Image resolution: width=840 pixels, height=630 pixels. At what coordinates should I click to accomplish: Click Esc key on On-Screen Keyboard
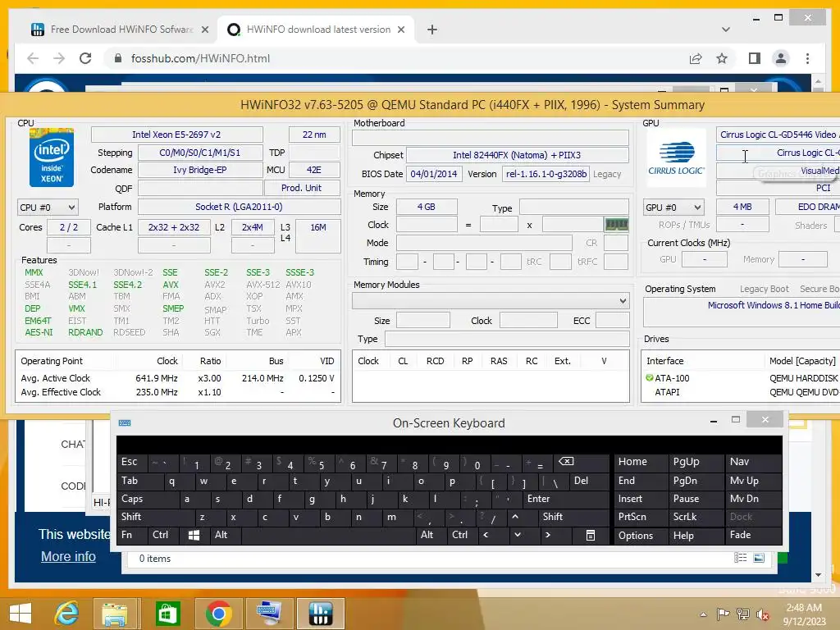132,461
